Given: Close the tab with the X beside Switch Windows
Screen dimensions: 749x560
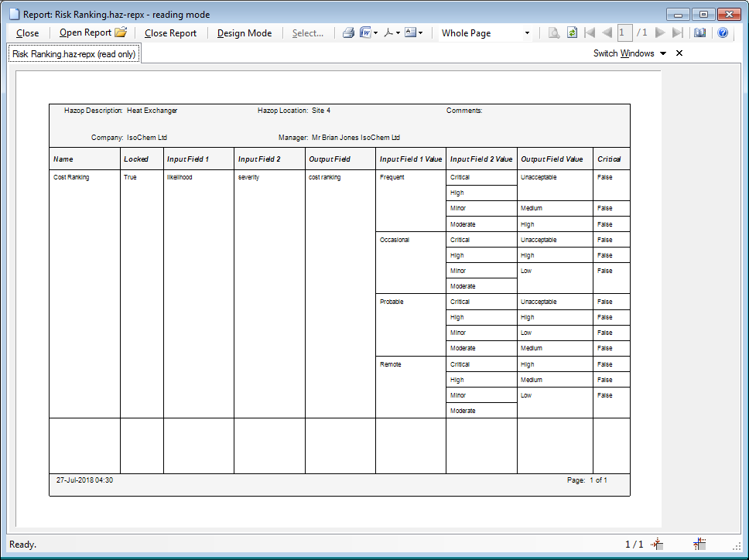Looking at the screenshot, I should (679, 53).
